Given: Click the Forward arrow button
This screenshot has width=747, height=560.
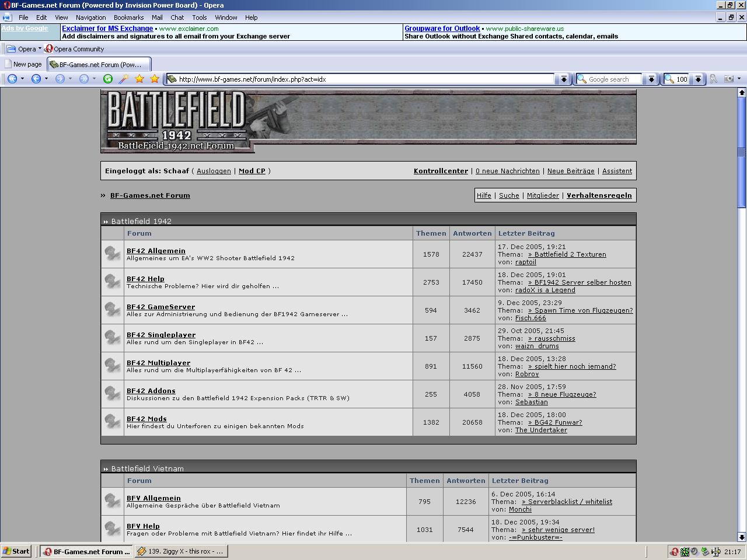Looking at the screenshot, I should [60, 79].
